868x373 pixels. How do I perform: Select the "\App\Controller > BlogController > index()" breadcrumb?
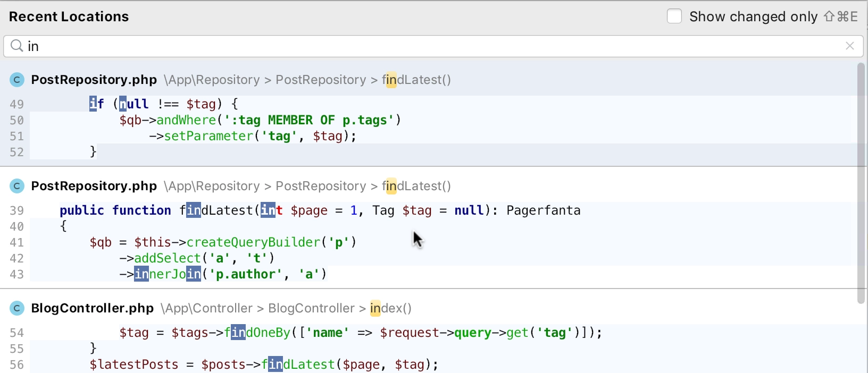point(286,308)
